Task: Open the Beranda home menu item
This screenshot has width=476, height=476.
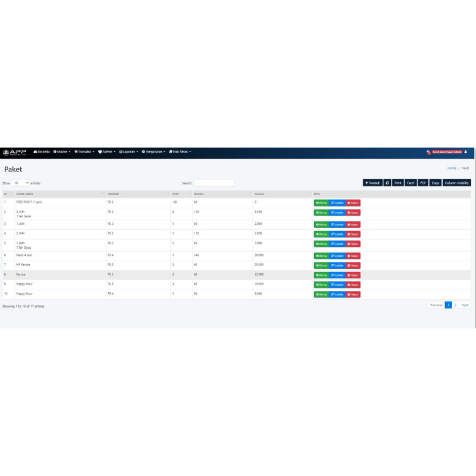Action: coord(42,152)
